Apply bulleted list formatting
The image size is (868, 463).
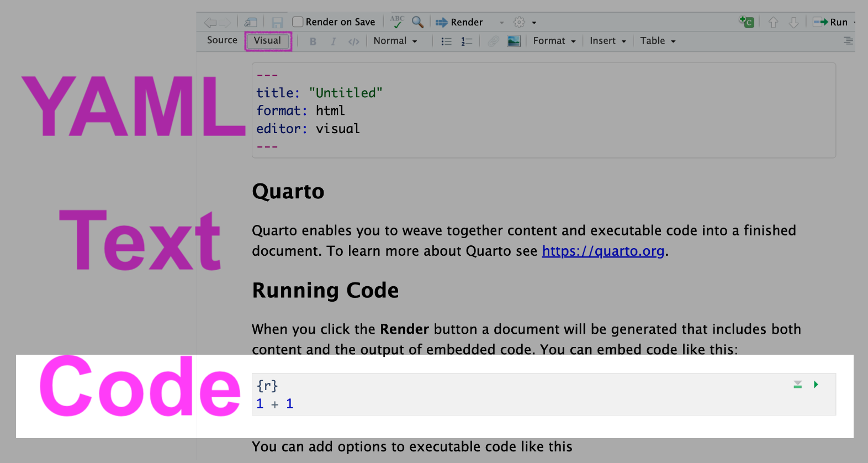(446, 41)
